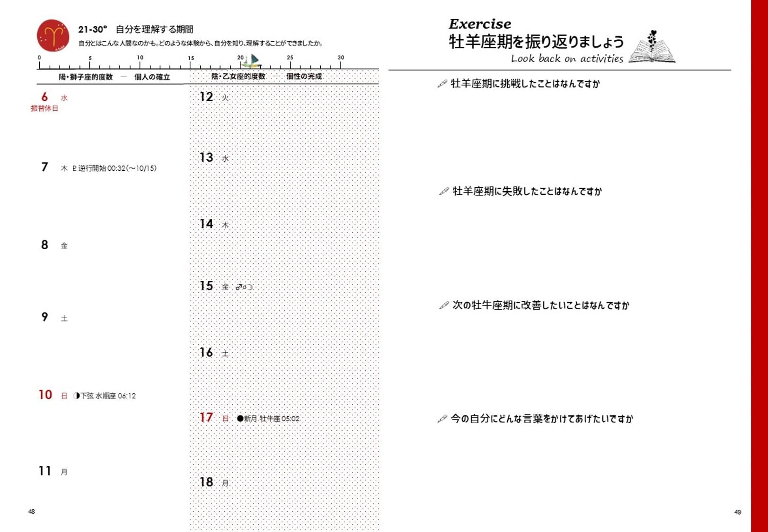The width and height of the screenshot is (768, 532).
Task: Click the pencil icon beside 牡羊座期に失敗したこと
Action: pos(444,191)
